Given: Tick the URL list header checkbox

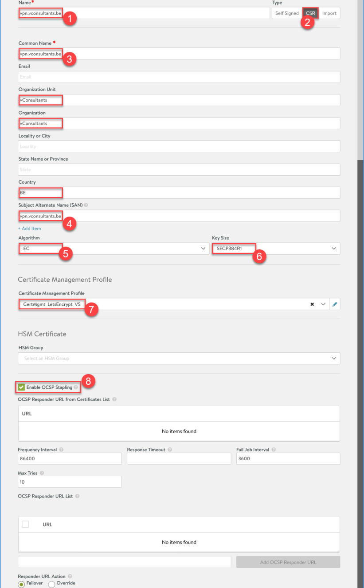Looking at the screenshot, I should coord(26,524).
